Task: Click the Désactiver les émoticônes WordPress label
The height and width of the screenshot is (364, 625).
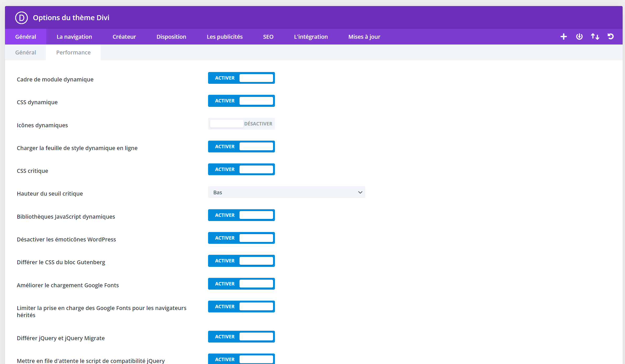Action: pyautogui.click(x=66, y=240)
